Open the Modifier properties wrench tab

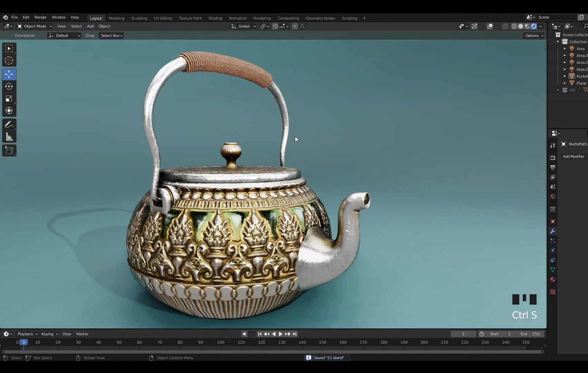click(x=552, y=231)
